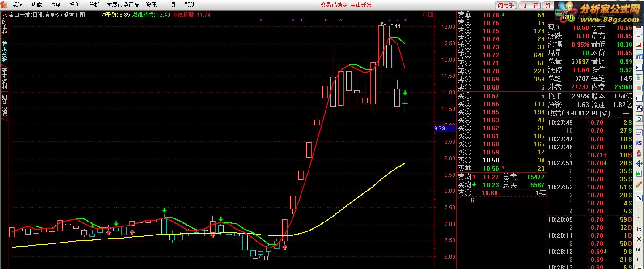Select the 卖⑩ row at 10.78
644x269 pixels.
tap(501, 15)
